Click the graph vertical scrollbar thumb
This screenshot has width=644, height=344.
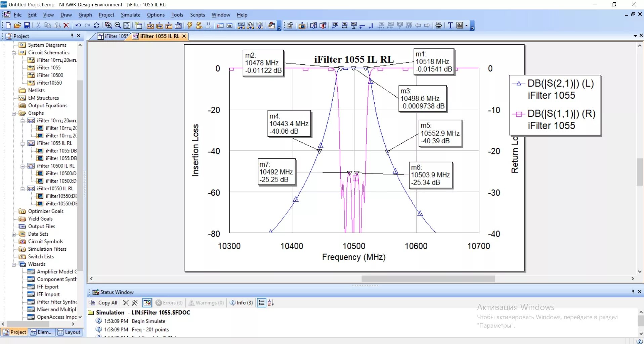[640, 171]
